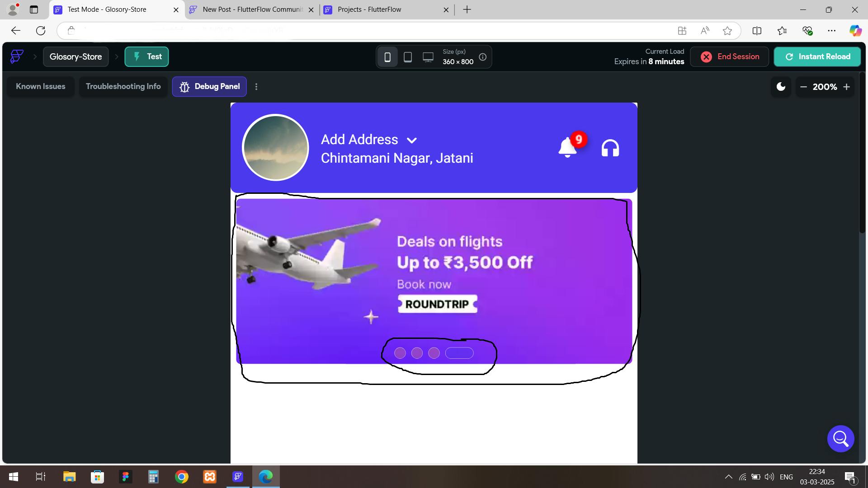Select the first carousel dot indicator

pyautogui.click(x=400, y=353)
